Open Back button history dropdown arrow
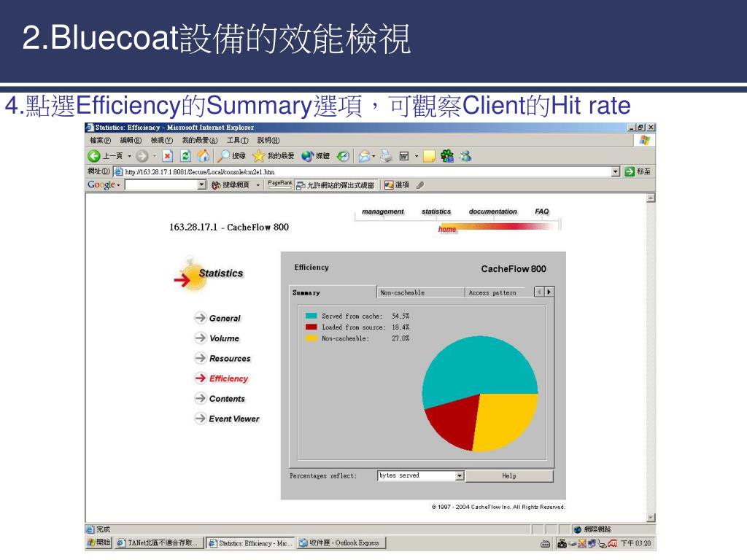The height and width of the screenshot is (560, 747). pos(129,156)
